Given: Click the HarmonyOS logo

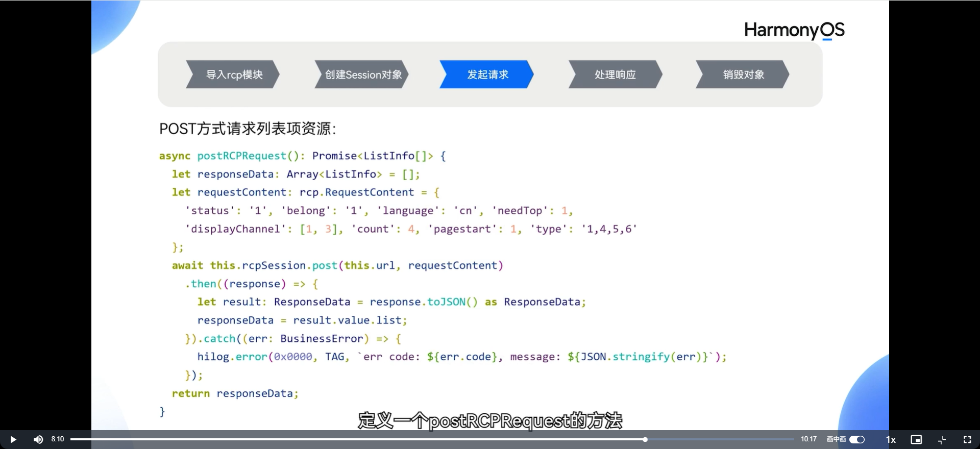Looking at the screenshot, I should point(794,31).
